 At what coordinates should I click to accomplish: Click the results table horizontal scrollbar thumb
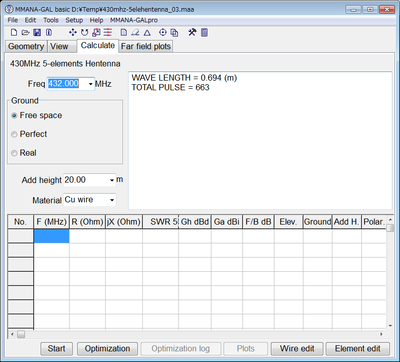(x=21, y=334)
